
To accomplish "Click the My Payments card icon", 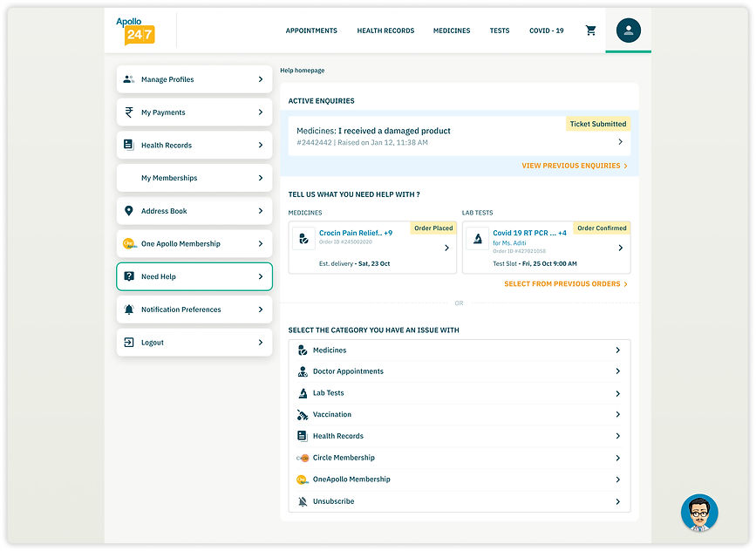I will 127,112.
